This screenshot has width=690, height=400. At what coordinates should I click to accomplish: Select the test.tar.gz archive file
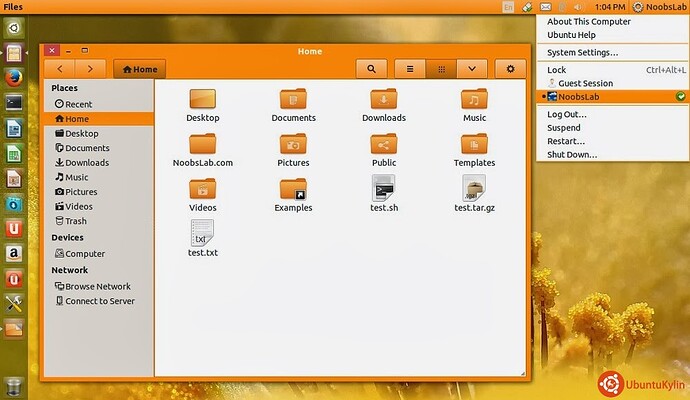coord(474,187)
